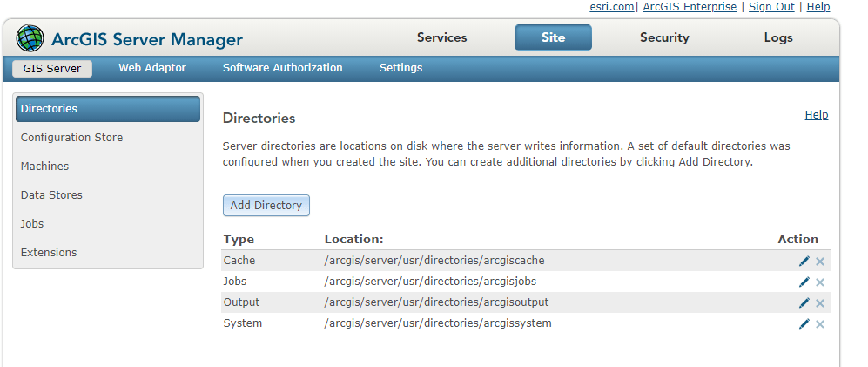Delete the Cache directory using X icon
The width and height of the screenshot is (868, 367).
(x=820, y=262)
